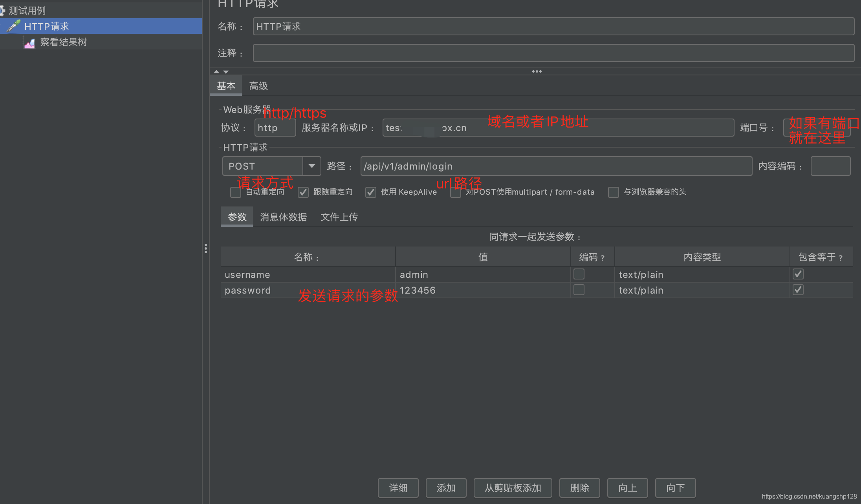
Task: Collapse panel with the up triangle arrow
Action: click(216, 71)
